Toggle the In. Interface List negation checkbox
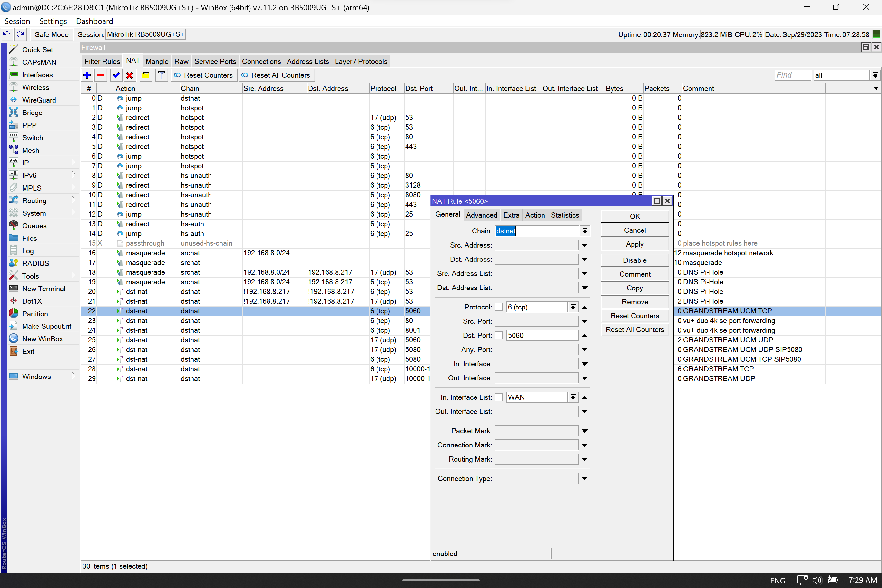Image resolution: width=882 pixels, height=588 pixels. [x=499, y=397]
